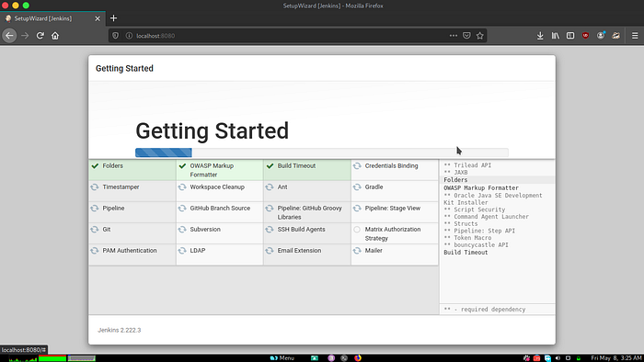Click the Timestamper pending spinner icon
Image resolution: width=644 pixels, height=362 pixels.
(x=95, y=187)
